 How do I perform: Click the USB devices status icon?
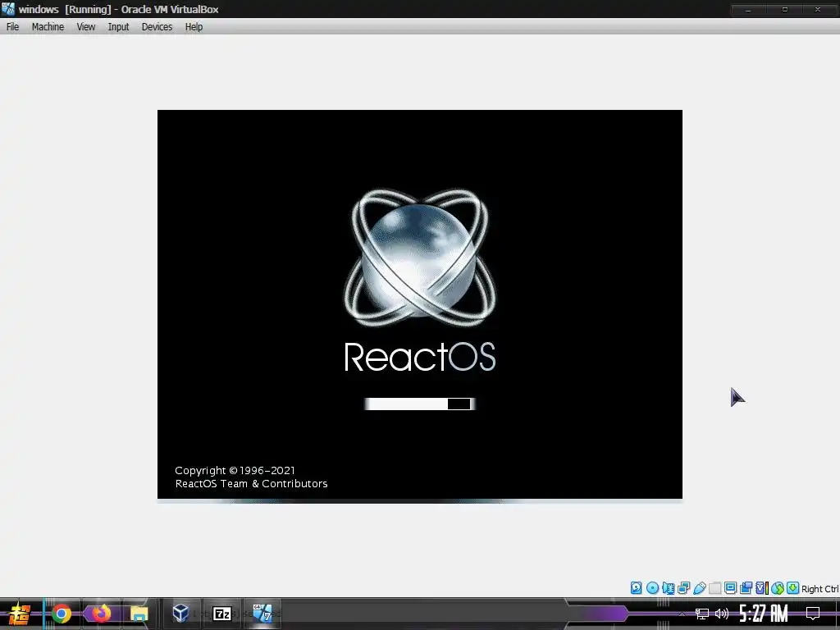click(699, 587)
